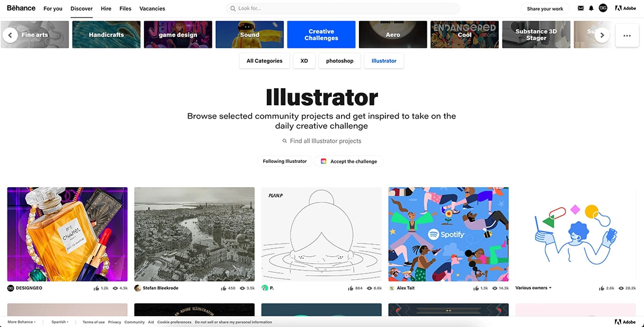This screenshot has width=644, height=327.
Task: Click the challenge icon beside Accept the challenge
Action: click(x=324, y=161)
